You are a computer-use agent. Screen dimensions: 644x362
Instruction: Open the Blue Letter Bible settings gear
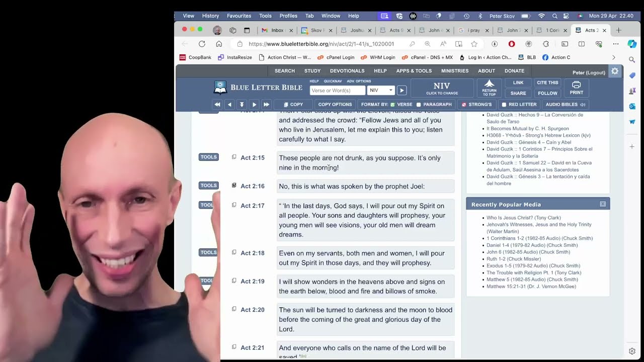pos(615,71)
